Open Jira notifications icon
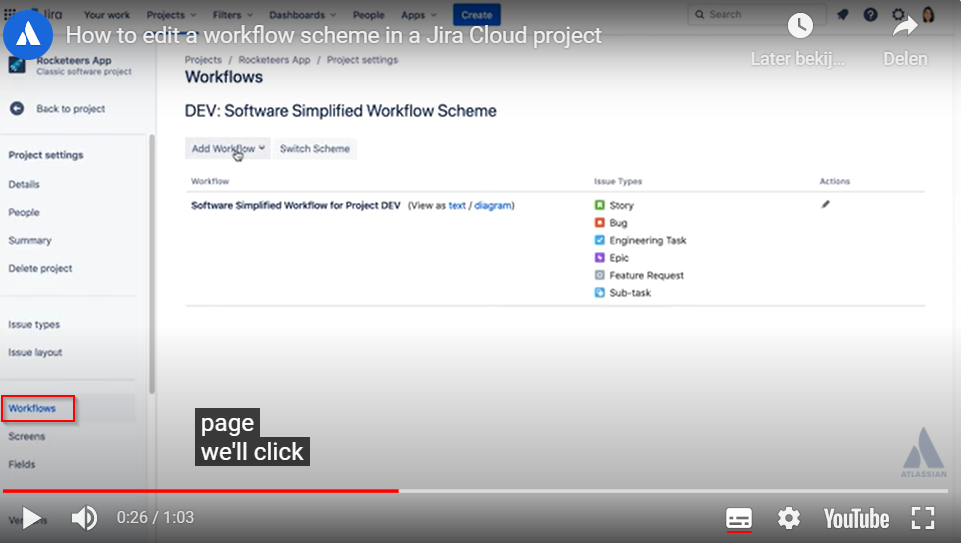Image resolution: width=961 pixels, height=548 pixels. [x=843, y=14]
